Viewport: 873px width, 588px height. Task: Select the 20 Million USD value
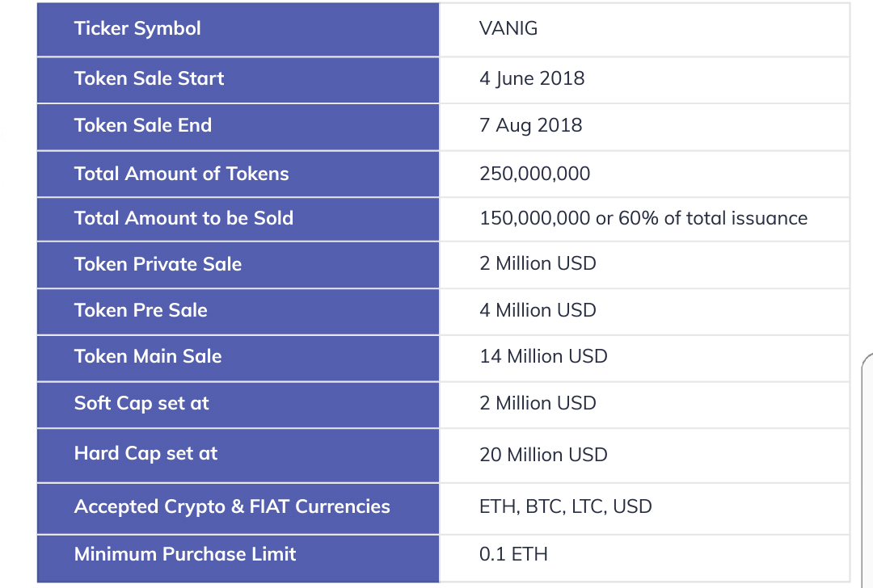(x=543, y=455)
